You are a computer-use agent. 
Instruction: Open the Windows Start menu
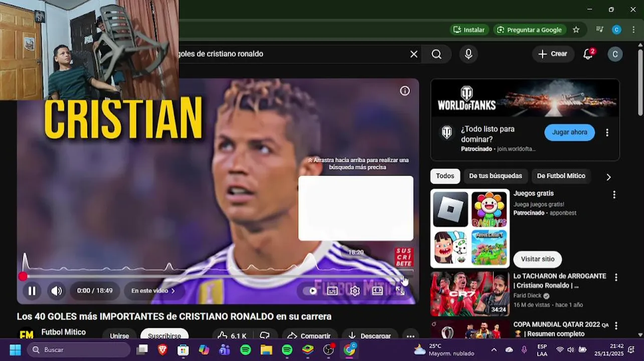pos(15,350)
